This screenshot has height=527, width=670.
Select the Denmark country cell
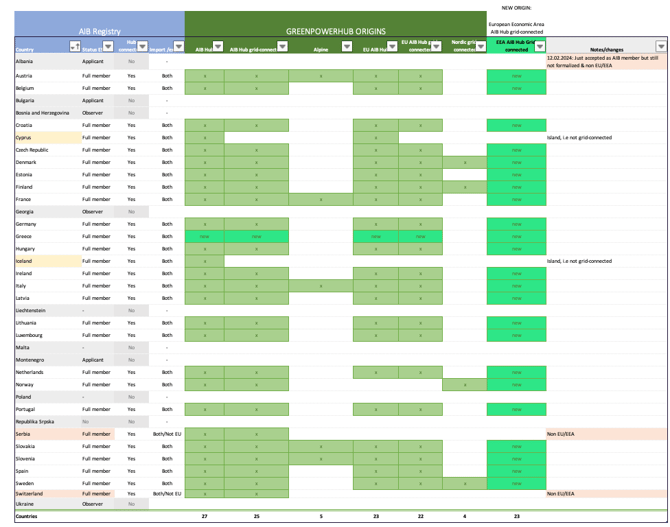(48, 162)
